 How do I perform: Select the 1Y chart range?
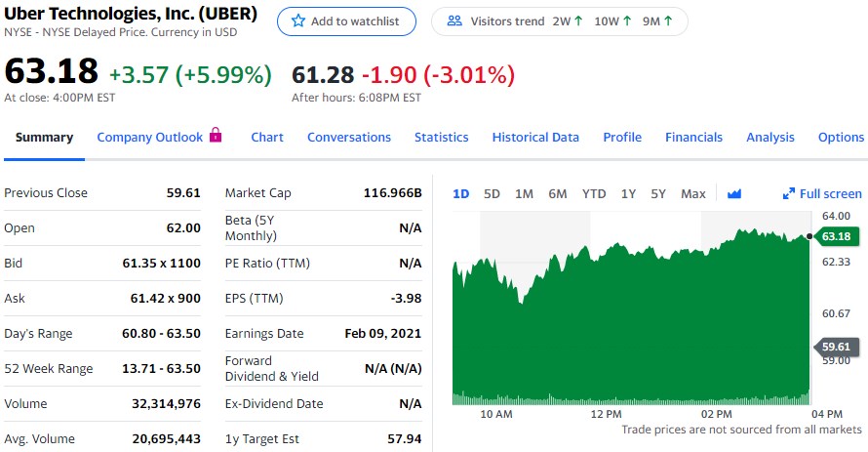pos(628,194)
